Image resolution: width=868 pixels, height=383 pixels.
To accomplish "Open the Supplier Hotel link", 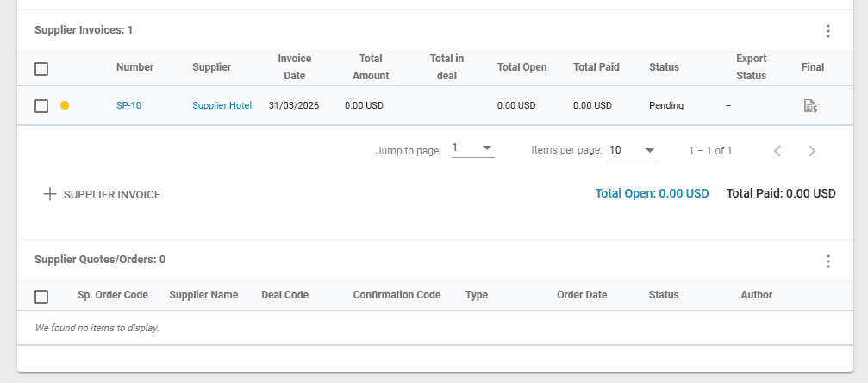I will [x=222, y=106].
